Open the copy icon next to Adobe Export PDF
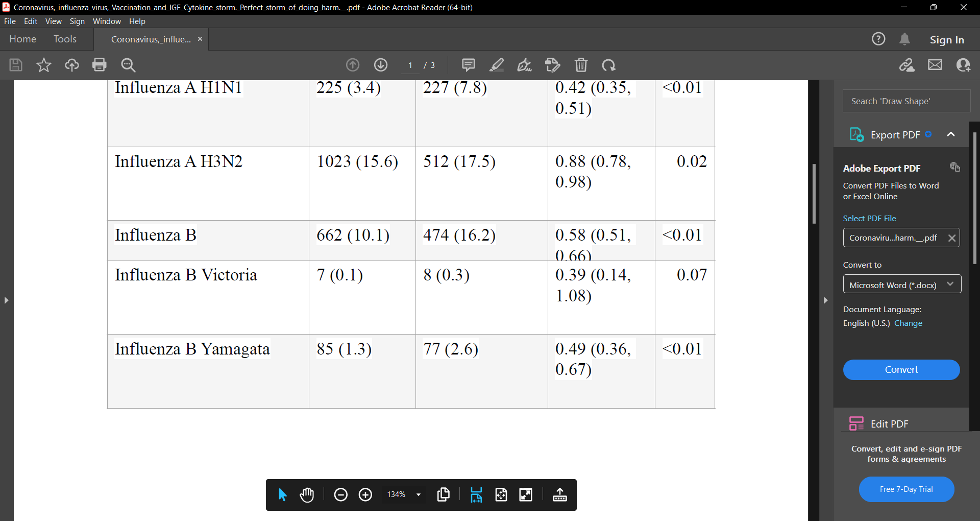This screenshot has height=521, width=980. (x=955, y=167)
